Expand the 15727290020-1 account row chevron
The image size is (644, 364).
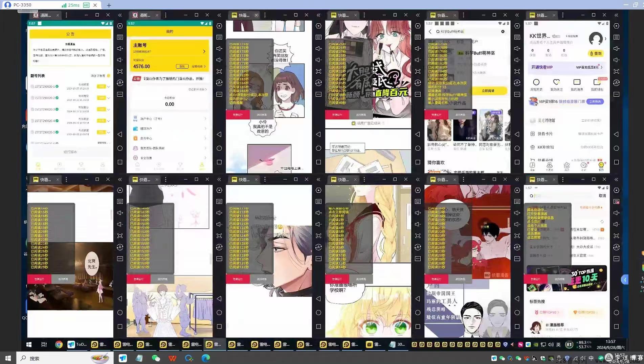click(x=109, y=87)
